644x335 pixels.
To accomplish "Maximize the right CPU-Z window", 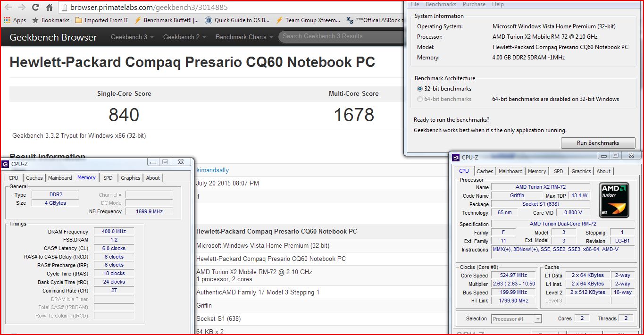I will [616, 155].
